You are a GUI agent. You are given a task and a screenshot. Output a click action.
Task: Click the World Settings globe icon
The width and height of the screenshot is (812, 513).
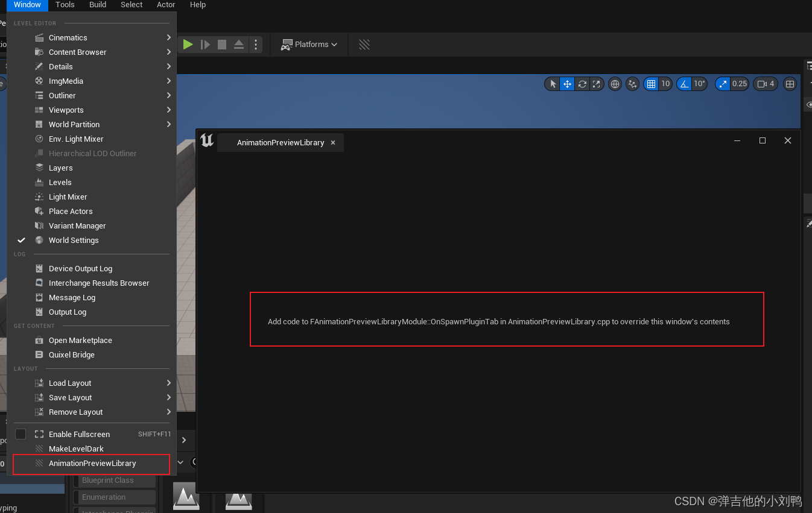(x=39, y=240)
